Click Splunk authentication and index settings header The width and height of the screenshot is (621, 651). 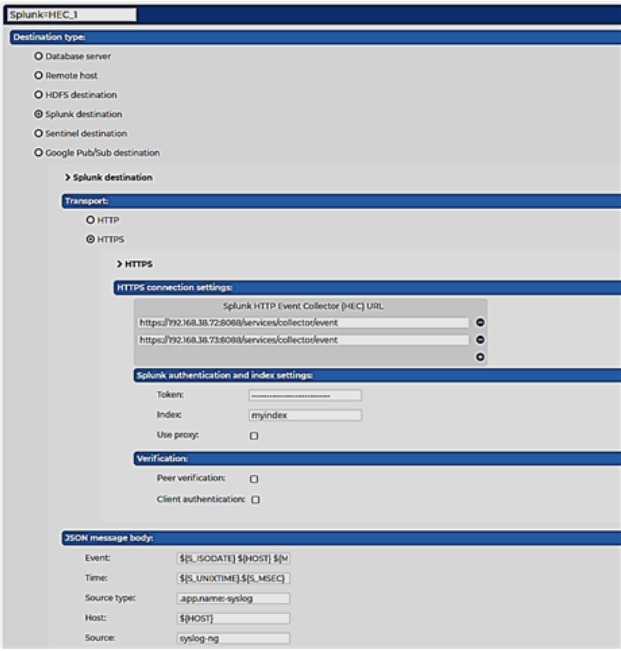377,376
